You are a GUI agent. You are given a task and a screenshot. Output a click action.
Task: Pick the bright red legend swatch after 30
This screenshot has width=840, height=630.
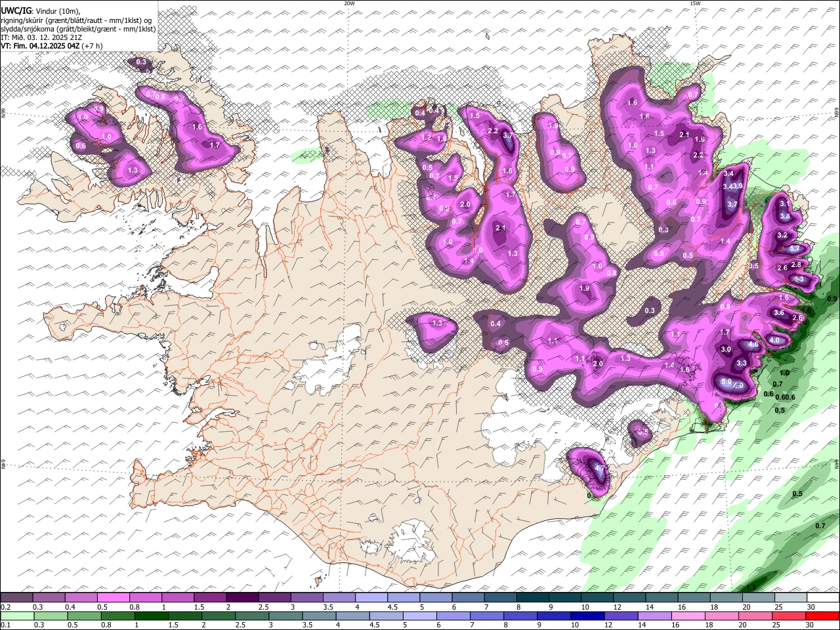click(824, 616)
